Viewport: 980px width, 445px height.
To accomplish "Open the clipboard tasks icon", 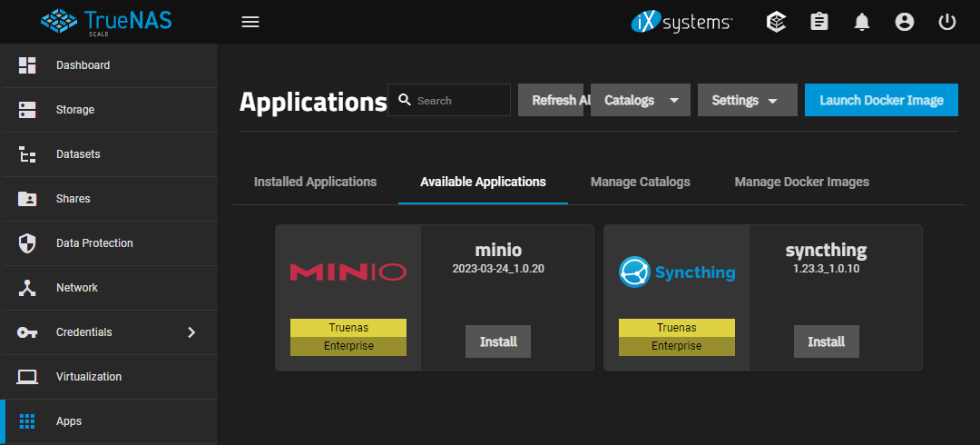I will [x=819, y=22].
